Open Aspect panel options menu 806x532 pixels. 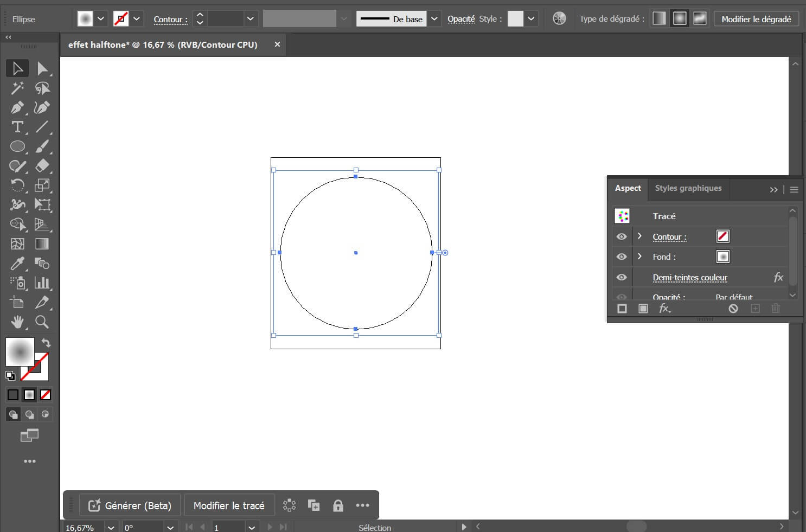click(794, 189)
